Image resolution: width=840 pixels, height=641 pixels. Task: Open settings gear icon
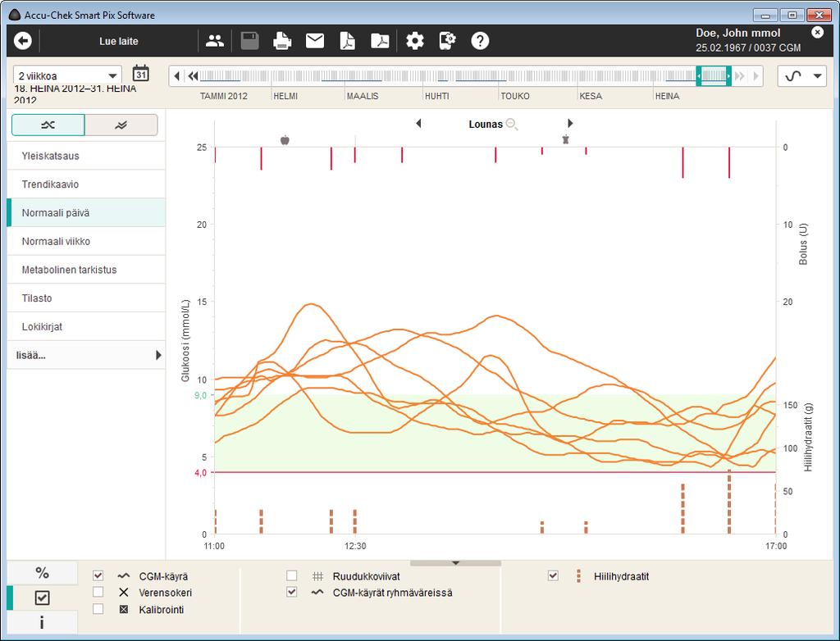[x=414, y=41]
